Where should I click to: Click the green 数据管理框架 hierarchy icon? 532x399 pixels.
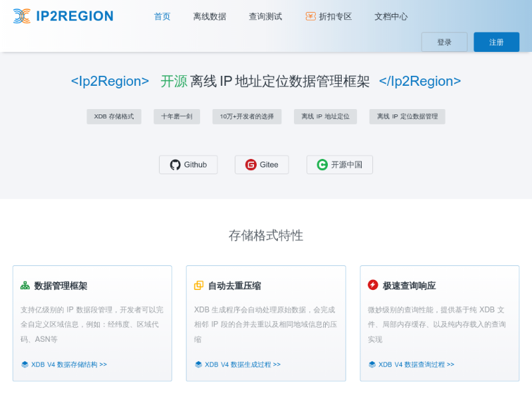click(25, 285)
